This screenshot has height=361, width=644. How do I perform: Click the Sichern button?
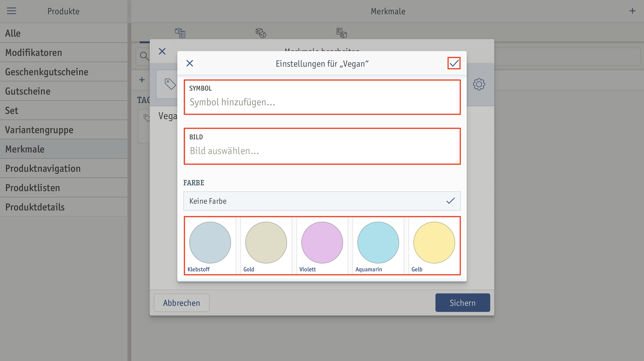[x=463, y=303]
